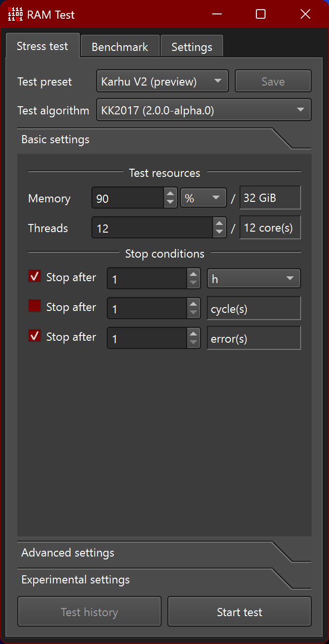Switch to the Settings tab
Viewport: 329px width, 644px height.
pyautogui.click(x=191, y=47)
